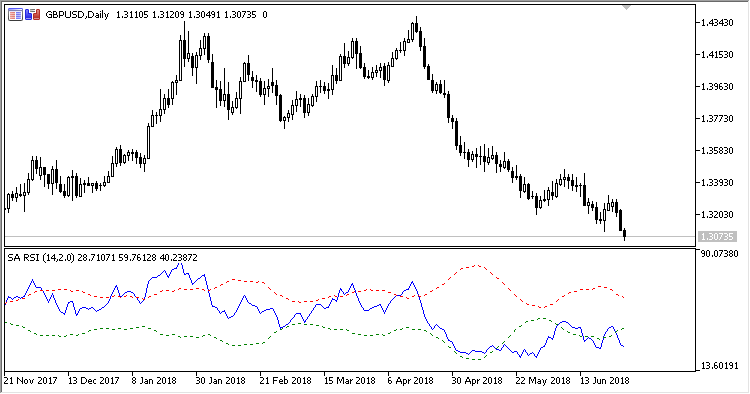750x394 pixels.
Task: Select the red dashed upper band line end
Action: click(623, 297)
